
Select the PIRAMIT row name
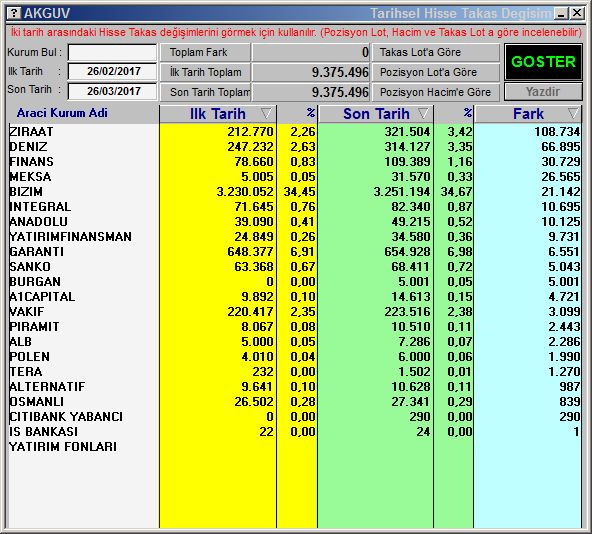pos(34,326)
